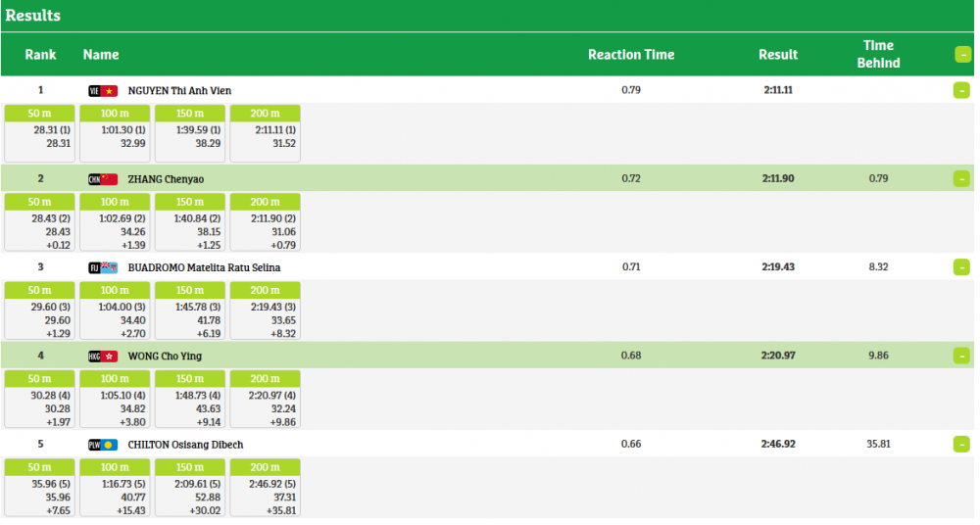The height and width of the screenshot is (525, 980).
Task: Click the Result column header
Action: tap(778, 55)
